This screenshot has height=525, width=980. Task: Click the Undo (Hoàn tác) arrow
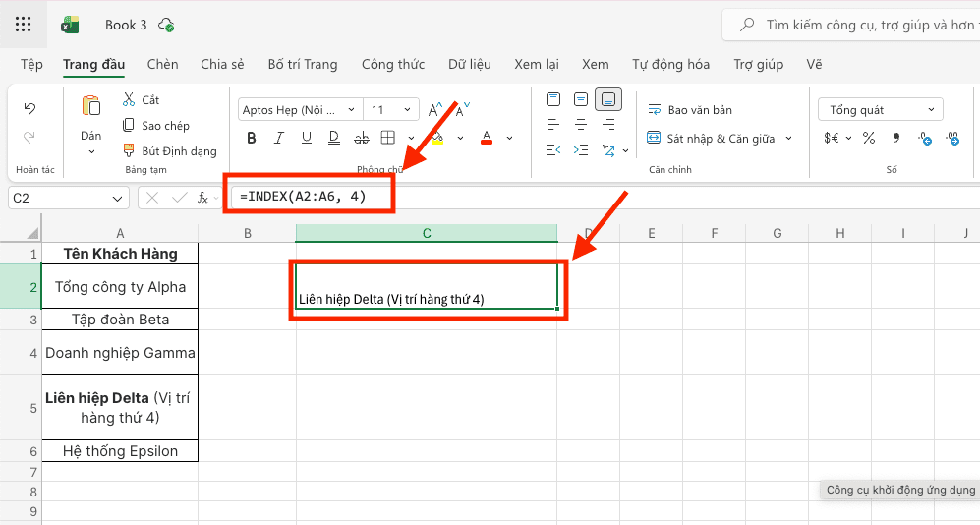click(29, 109)
